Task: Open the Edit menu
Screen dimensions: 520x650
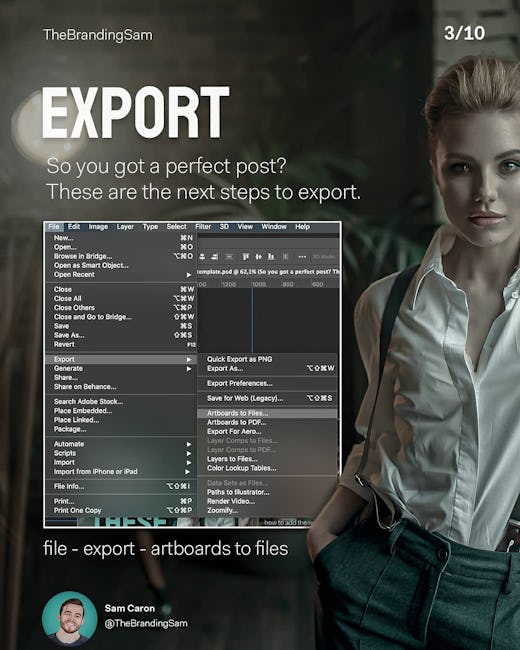Action: click(x=74, y=227)
